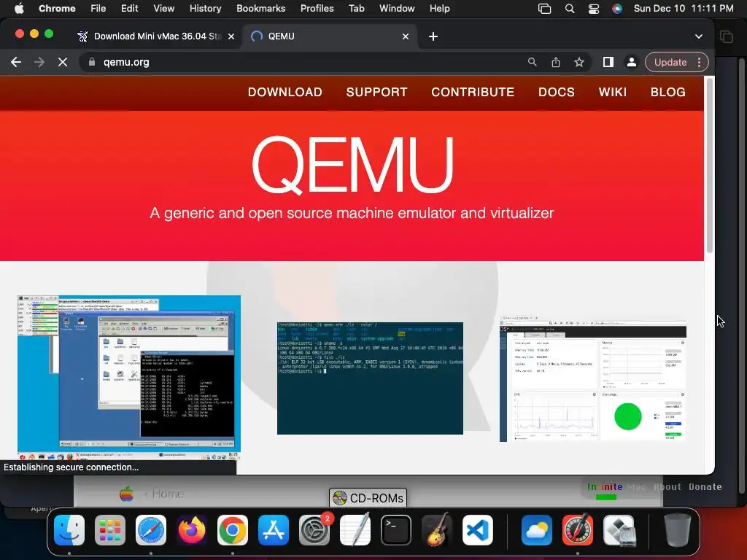The width and height of the screenshot is (747, 560).
Task: Launch Visual Studio Code from the Dock
Action: pyautogui.click(x=477, y=529)
